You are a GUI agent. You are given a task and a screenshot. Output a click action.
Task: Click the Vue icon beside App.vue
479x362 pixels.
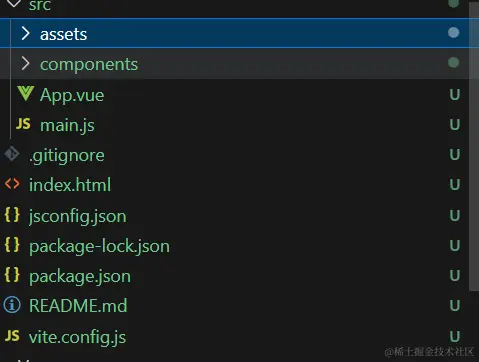pyautogui.click(x=25, y=93)
